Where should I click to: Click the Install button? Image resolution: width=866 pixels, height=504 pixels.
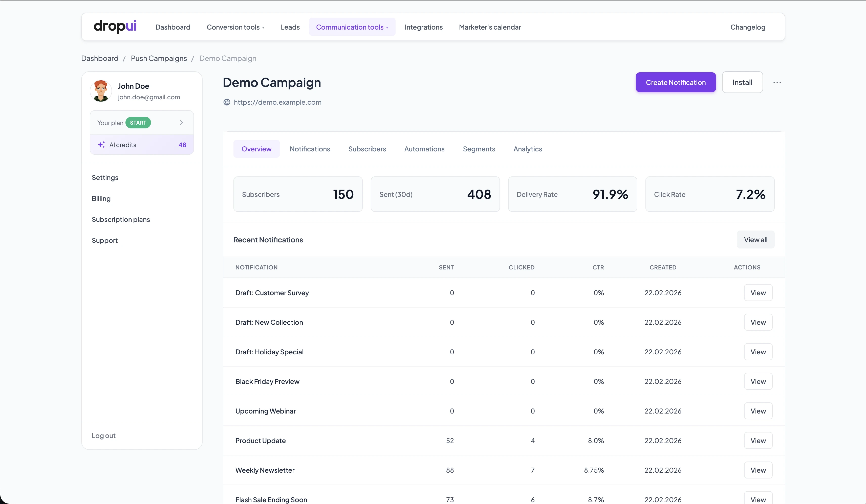(x=742, y=82)
